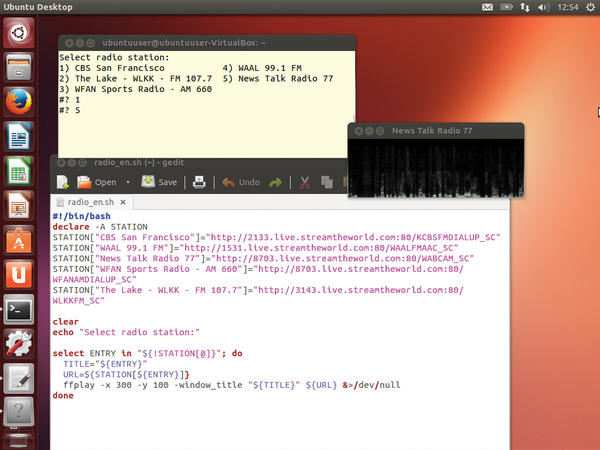Open the sound volume indicator

pyautogui.click(x=543, y=7)
